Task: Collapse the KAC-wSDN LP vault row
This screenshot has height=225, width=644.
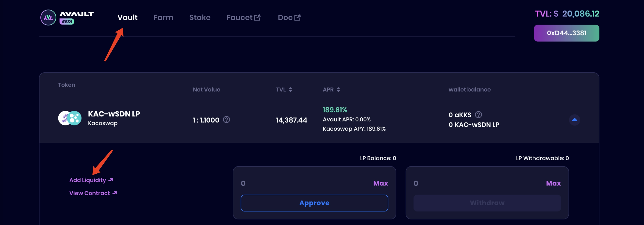Action: [574, 120]
